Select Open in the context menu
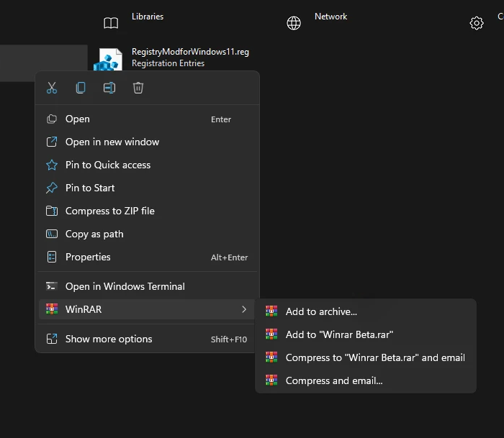 point(148,119)
